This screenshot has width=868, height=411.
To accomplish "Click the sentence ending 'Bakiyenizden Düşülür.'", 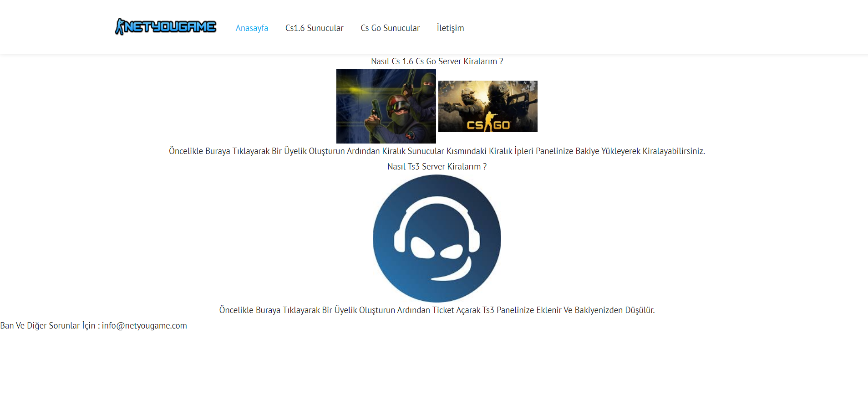I will [x=437, y=310].
